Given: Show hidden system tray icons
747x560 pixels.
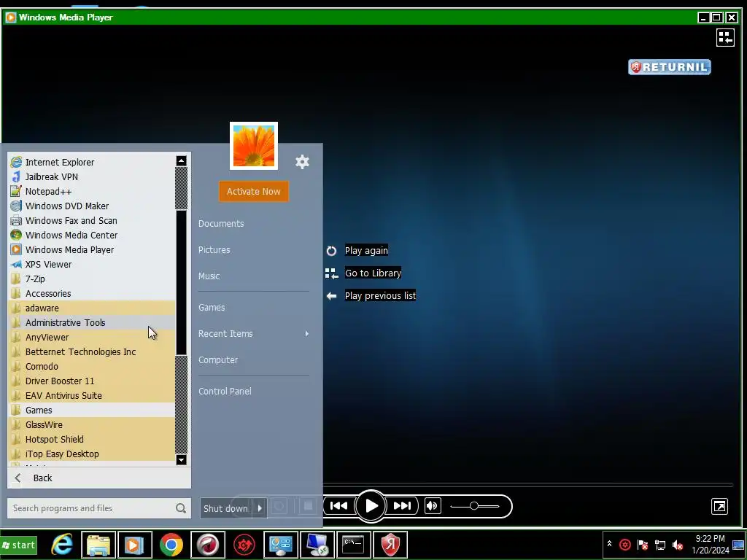Looking at the screenshot, I should pyautogui.click(x=609, y=543).
